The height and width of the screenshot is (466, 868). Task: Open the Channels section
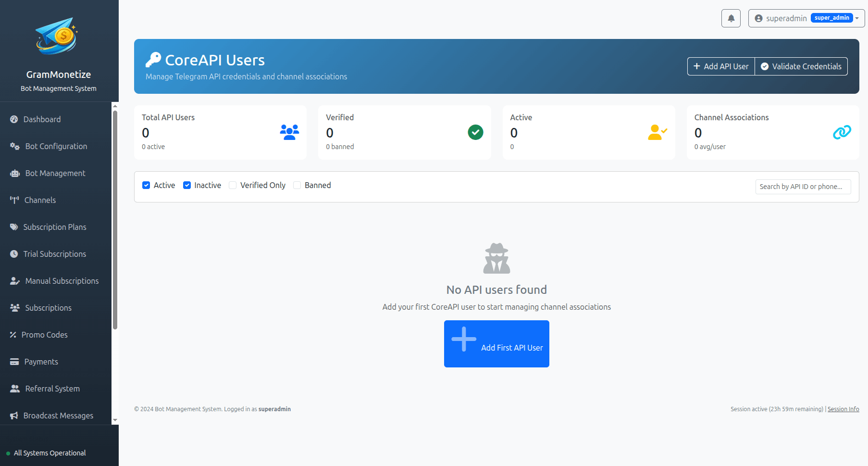pyautogui.click(x=39, y=200)
